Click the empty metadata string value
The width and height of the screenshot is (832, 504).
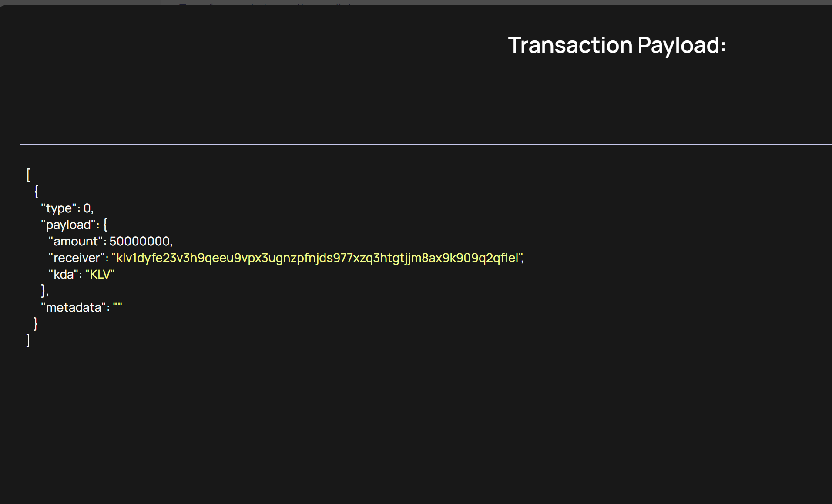(x=117, y=308)
